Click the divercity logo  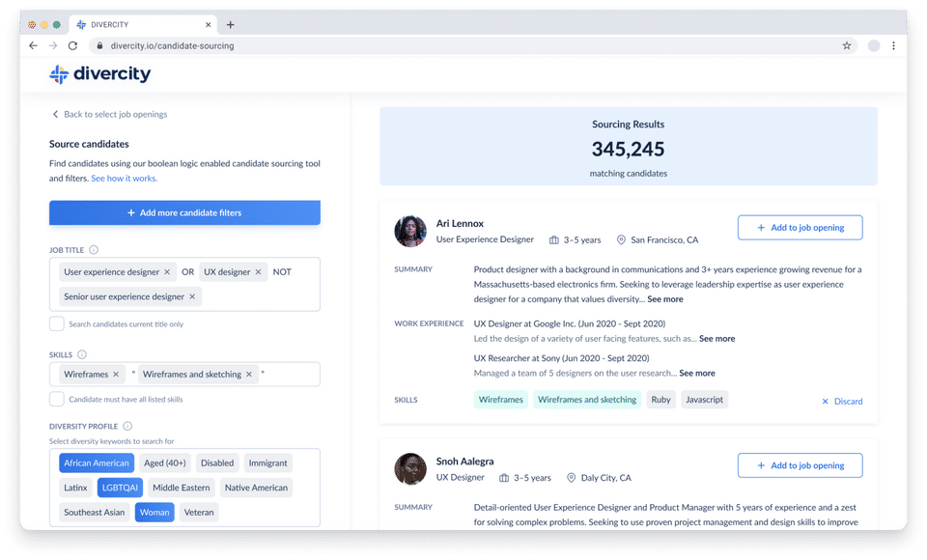tap(99, 74)
